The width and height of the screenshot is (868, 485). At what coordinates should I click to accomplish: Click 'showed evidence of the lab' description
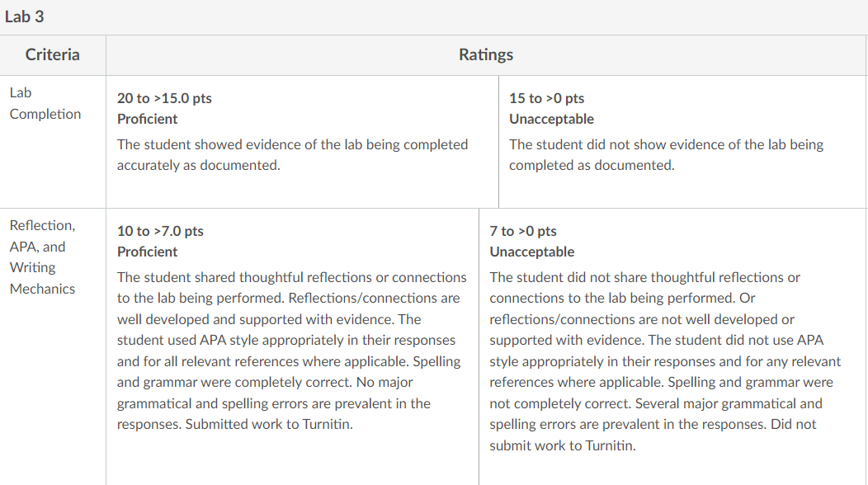tap(292, 155)
